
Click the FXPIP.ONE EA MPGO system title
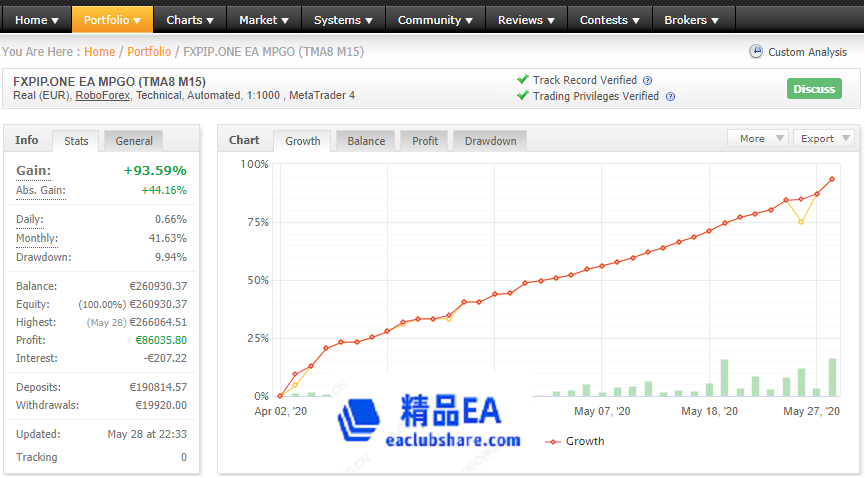[x=109, y=82]
